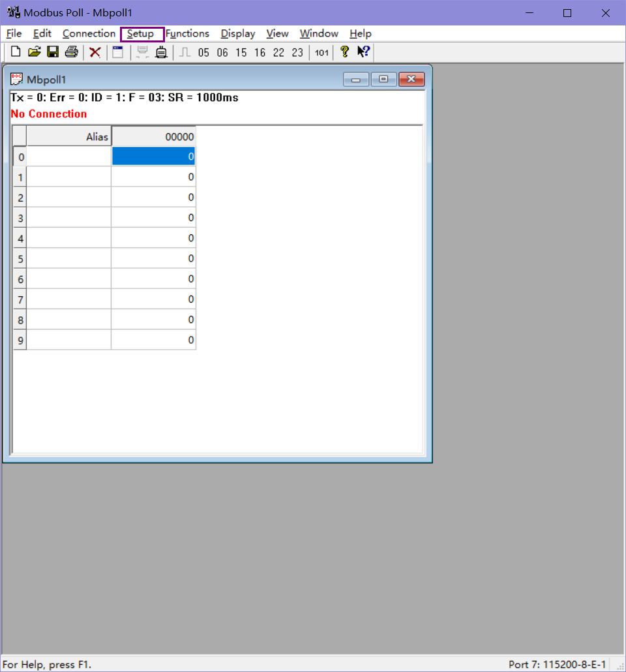Click the New document toolbar icon
This screenshot has height=672, width=626.
[16, 52]
